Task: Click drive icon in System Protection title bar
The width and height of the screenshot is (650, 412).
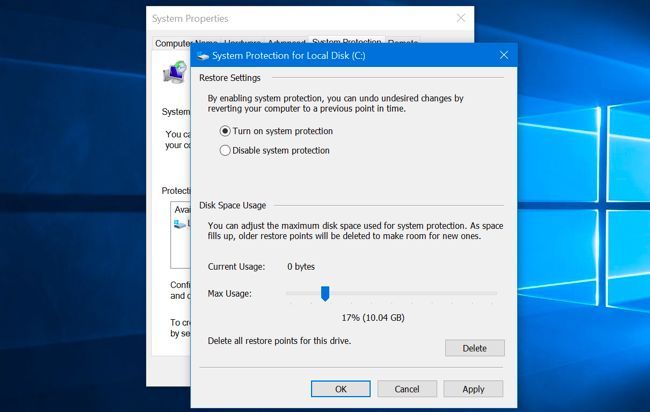Action: (203, 56)
